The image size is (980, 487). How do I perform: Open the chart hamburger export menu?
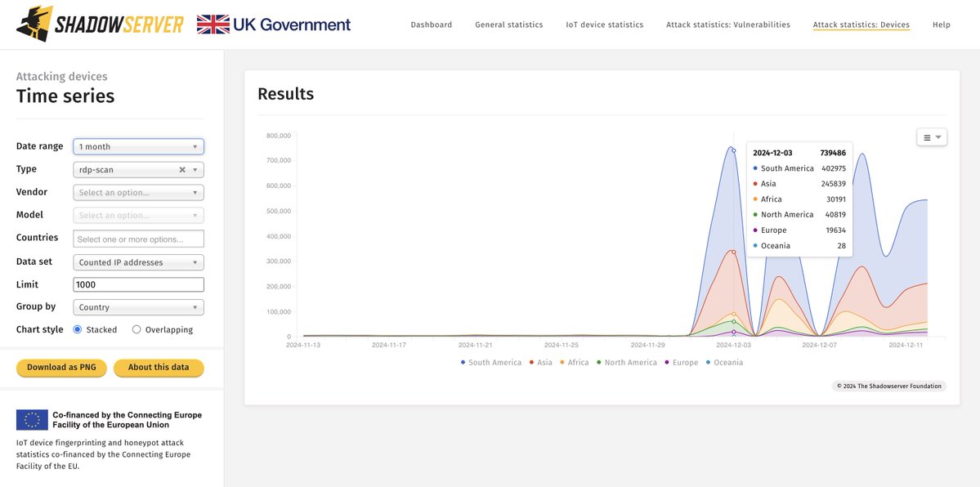click(931, 137)
